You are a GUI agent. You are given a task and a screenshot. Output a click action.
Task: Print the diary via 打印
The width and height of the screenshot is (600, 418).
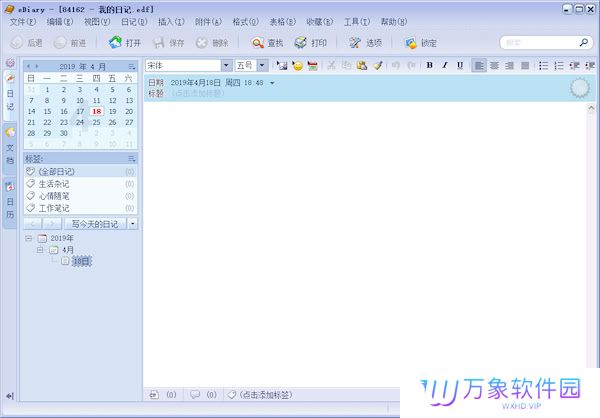point(311,43)
